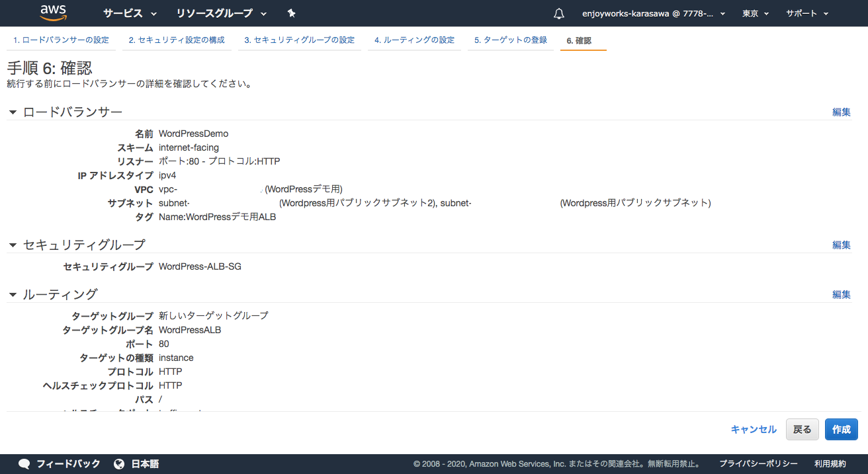Screen dimensions: 868x474
Task: Change language via 日本語 in footer
Action: tap(145, 464)
